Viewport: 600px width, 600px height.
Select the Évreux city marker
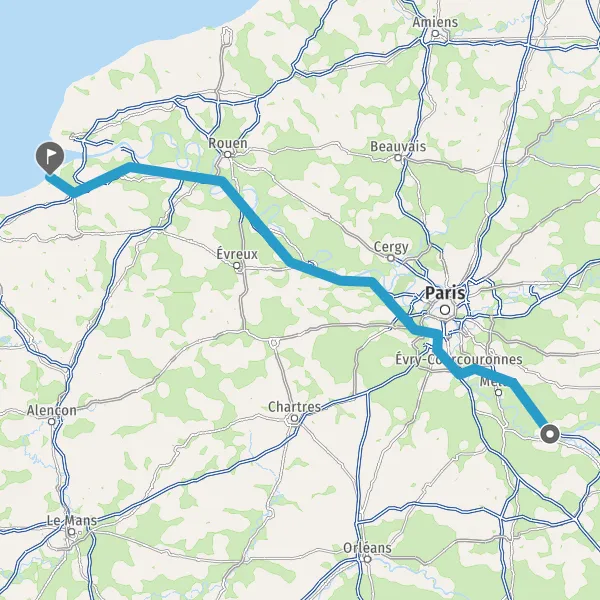click(x=237, y=266)
